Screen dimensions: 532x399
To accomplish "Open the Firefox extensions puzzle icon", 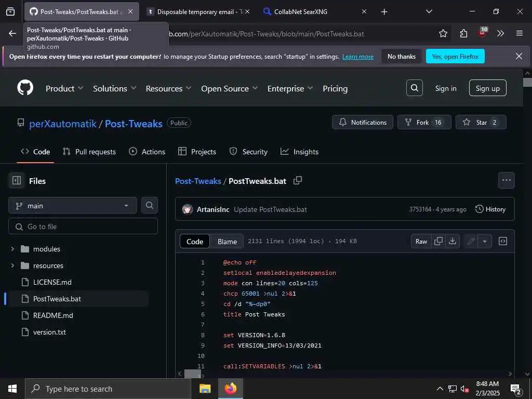I will point(463,33).
